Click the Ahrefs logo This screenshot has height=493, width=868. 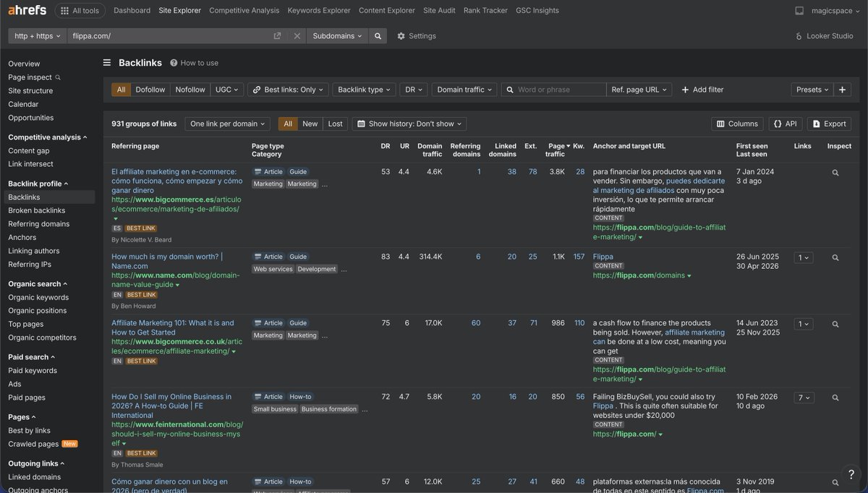pos(27,11)
